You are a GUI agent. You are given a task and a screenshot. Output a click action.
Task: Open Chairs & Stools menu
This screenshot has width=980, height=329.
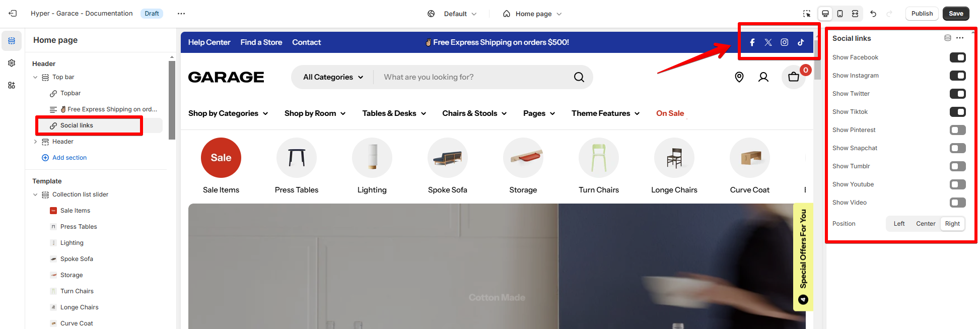coord(474,113)
